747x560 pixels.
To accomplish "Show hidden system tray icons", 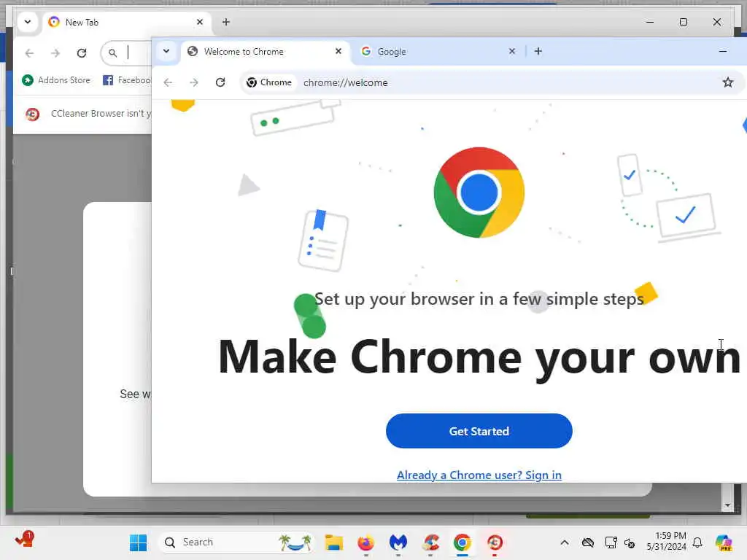I will 565,542.
